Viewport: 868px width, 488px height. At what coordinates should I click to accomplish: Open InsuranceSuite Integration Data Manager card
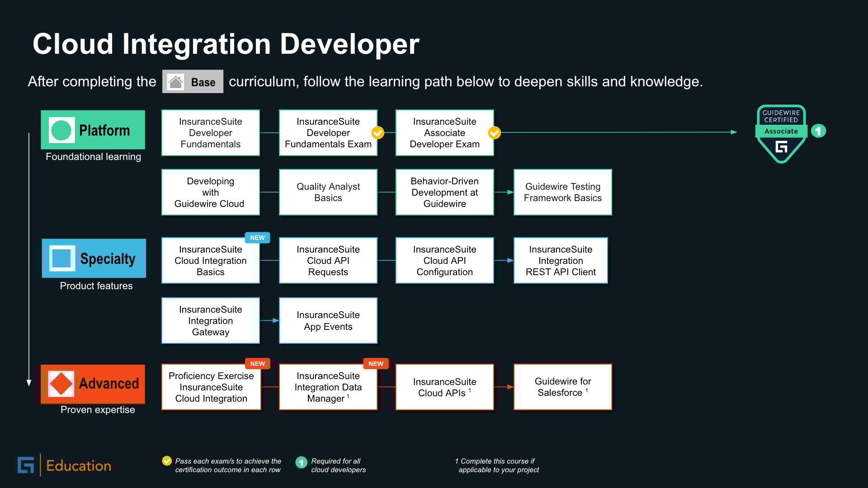[x=328, y=387]
